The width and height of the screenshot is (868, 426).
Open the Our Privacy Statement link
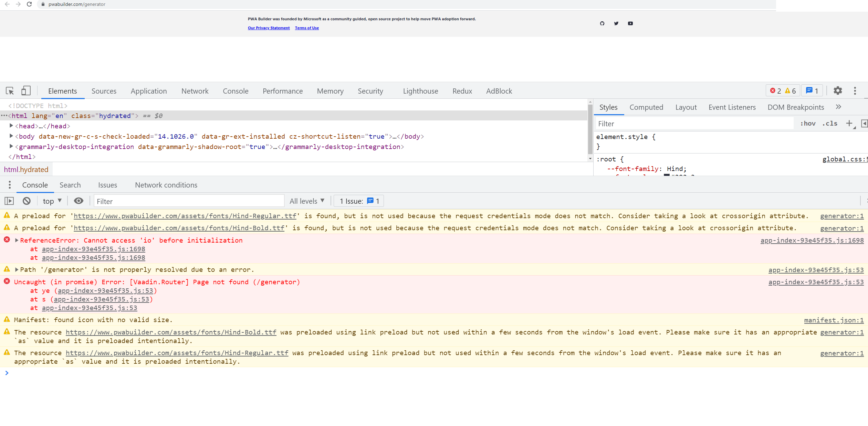tap(269, 28)
